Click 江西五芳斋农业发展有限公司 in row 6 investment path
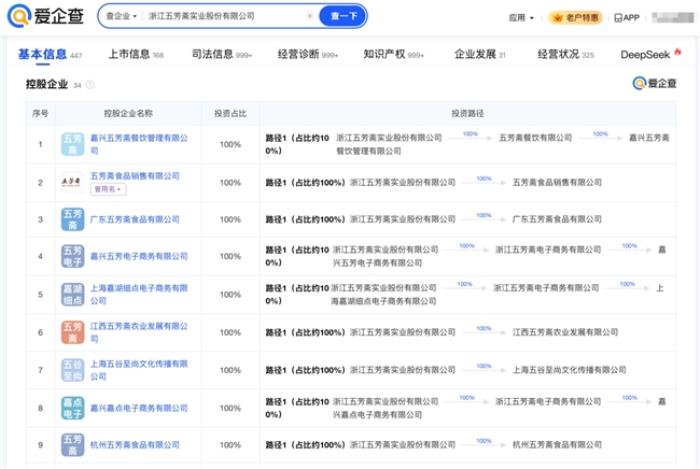Image resolution: width=700 pixels, height=469 pixels. (x=565, y=332)
